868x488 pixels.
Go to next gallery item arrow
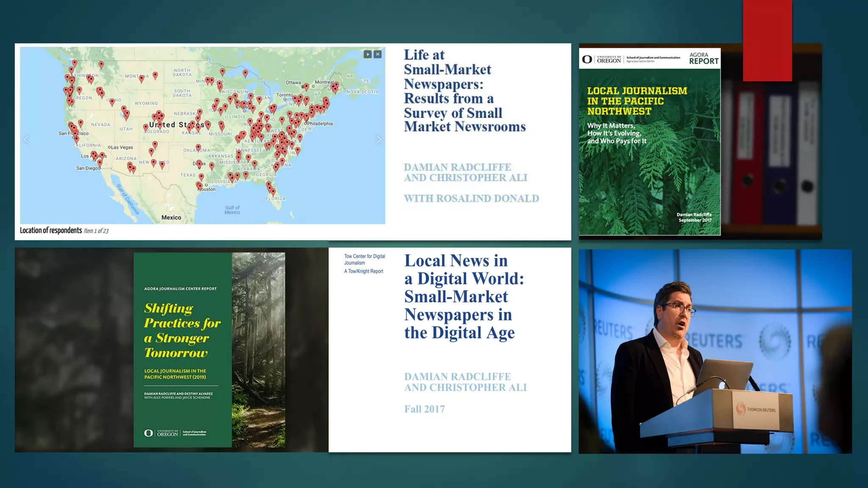click(379, 139)
